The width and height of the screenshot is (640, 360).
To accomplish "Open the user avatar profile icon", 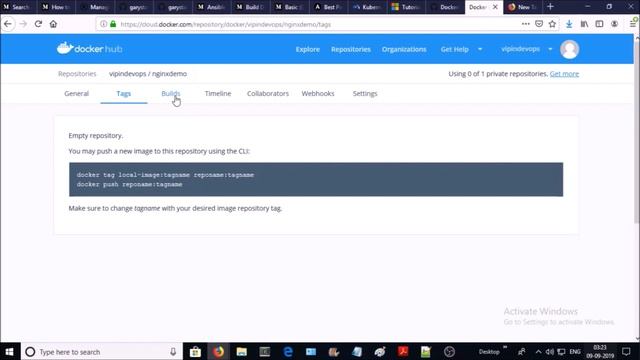I will pos(569,49).
